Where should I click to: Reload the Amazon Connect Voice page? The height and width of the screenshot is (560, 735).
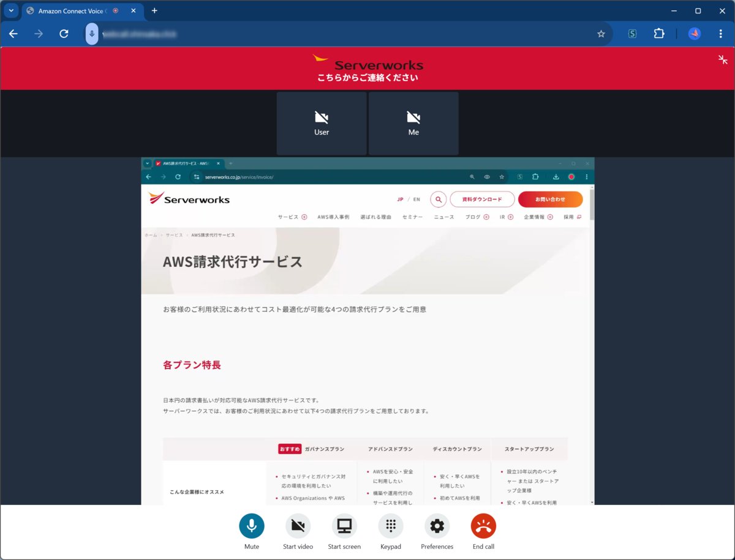point(64,34)
